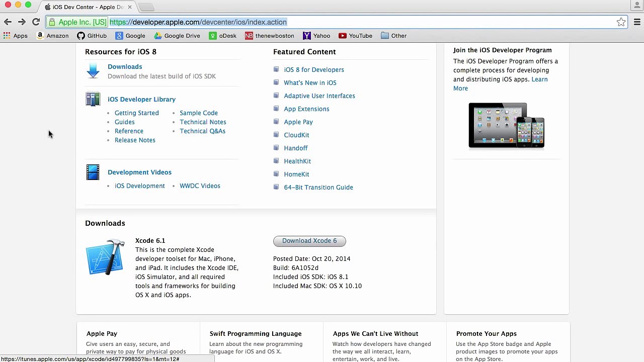Open the Google bookmark
Image resolution: width=644 pixels, height=362 pixels.
(x=130, y=36)
